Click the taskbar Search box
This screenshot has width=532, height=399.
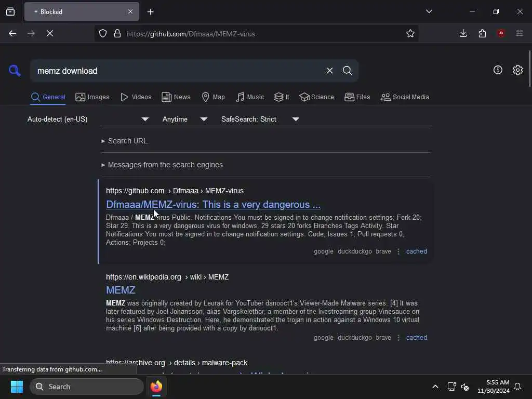coord(87,387)
